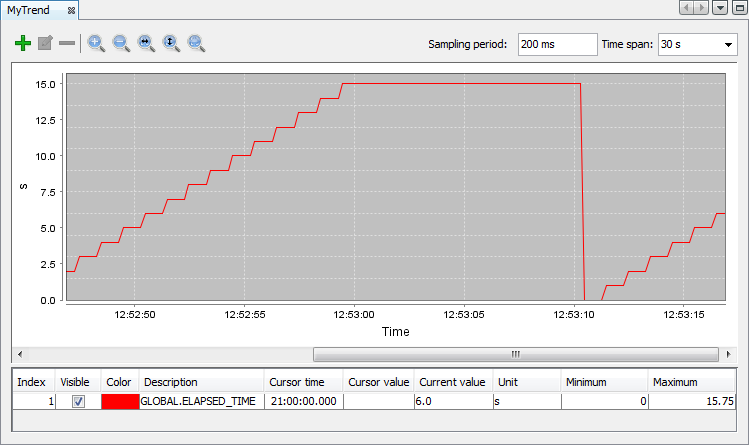Click the empty cursor value cell
749x445 pixels.
(378, 402)
